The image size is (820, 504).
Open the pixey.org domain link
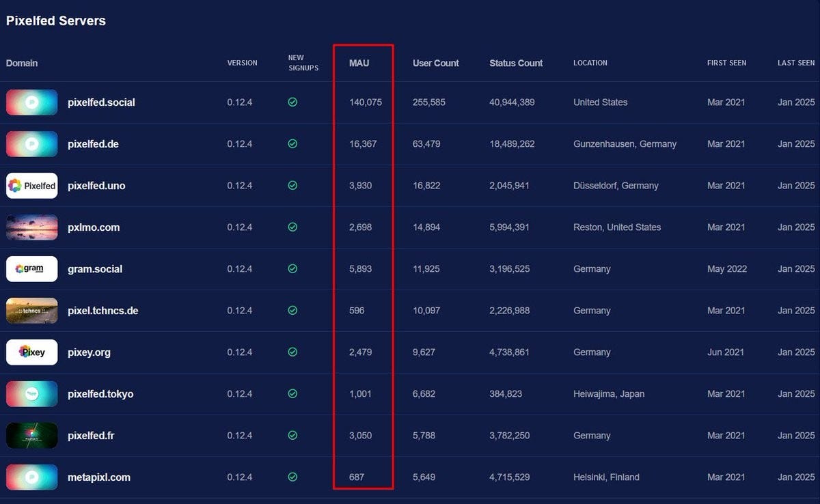click(89, 352)
